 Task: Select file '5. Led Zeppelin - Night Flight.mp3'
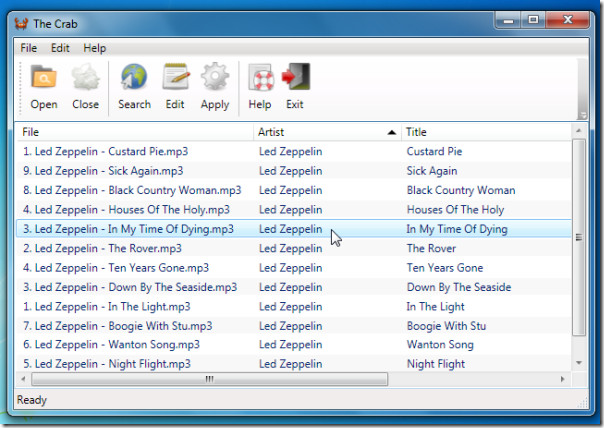107,364
